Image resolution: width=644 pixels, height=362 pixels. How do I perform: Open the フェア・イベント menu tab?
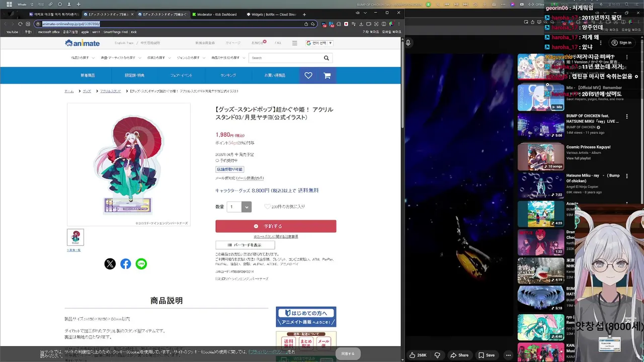point(181,75)
